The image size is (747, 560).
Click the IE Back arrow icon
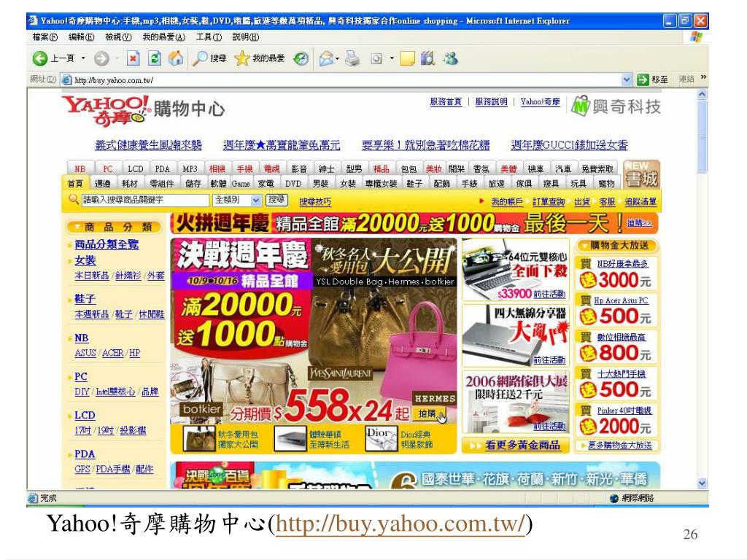(40, 58)
